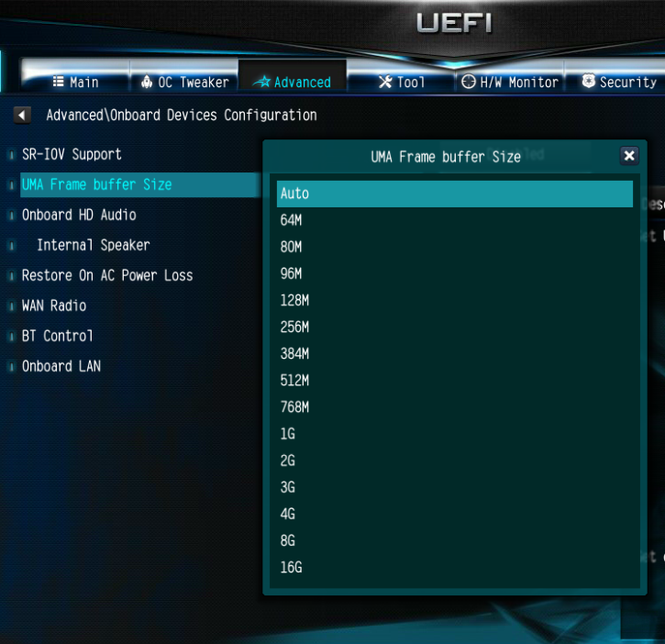This screenshot has height=644, width=665.
Task: Choose 128M frame buffer size
Action: pyautogui.click(x=455, y=301)
